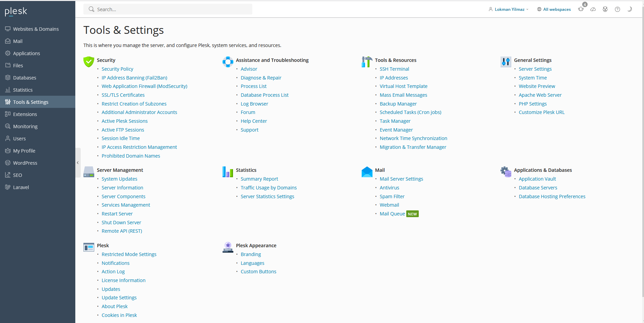
Task: Click the Tools & Resources hammer icon
Action: [x=367, y=62]
